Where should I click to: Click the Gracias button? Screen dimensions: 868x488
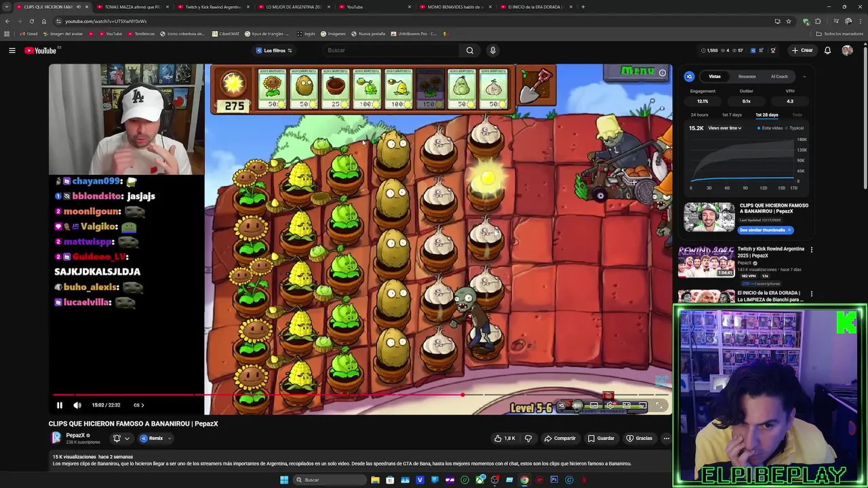(639, 439)
